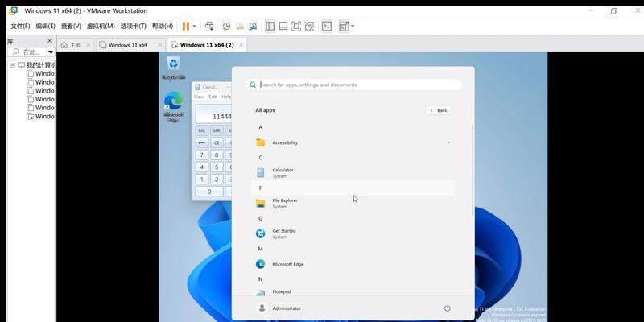The height and width of the screenshot is (322, 644).
Task: Click the revert to snapshot icon
Action: pos(239,27)
